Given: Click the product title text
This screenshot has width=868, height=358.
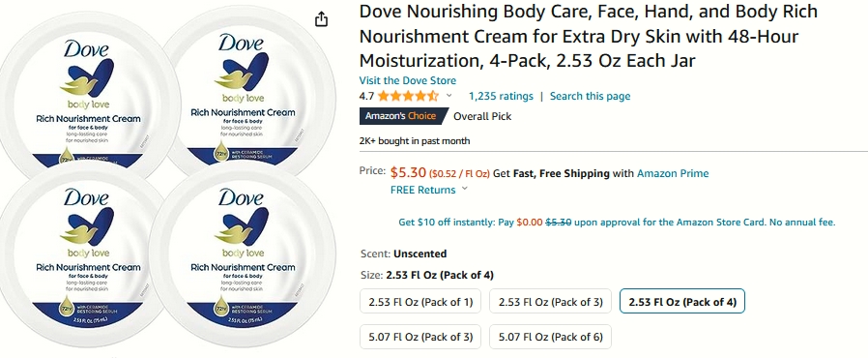Looking at the screenshot, I should coord(589,36).
